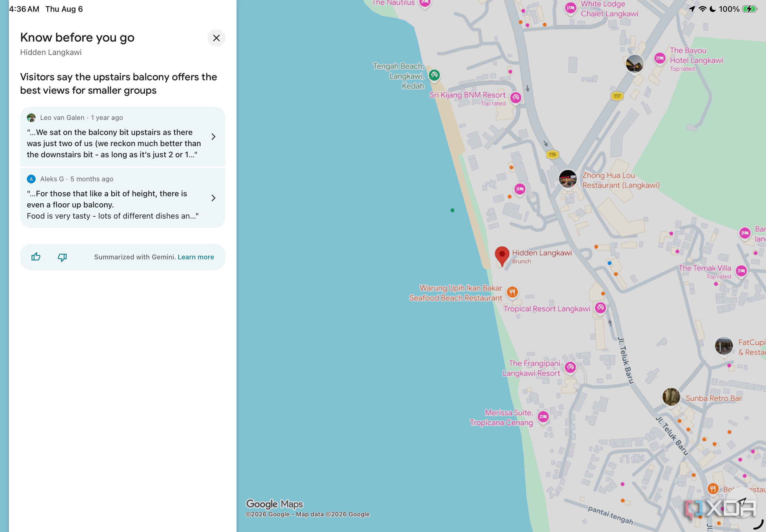The height and width of the screenshot is (532, 766).
Task: Tap the Hidden Langkawi subtitle
Action: (51, 52)
